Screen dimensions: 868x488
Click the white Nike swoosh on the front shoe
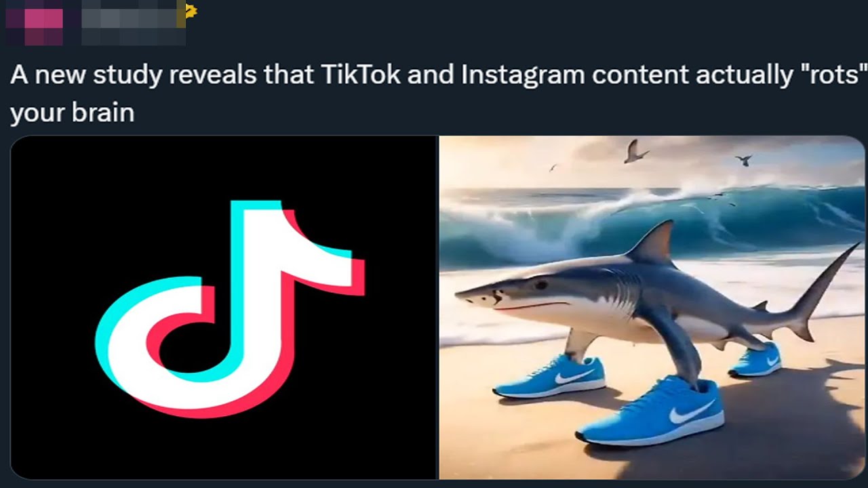pos(690,411)
